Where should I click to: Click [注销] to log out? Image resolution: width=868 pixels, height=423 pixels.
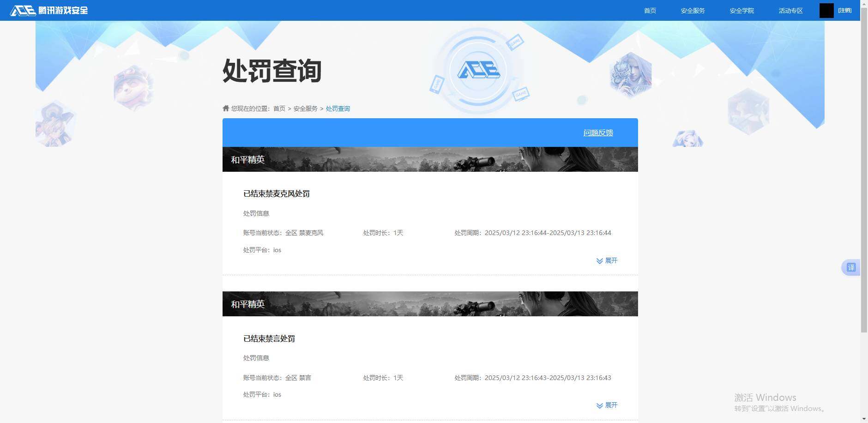coord(844,10)
